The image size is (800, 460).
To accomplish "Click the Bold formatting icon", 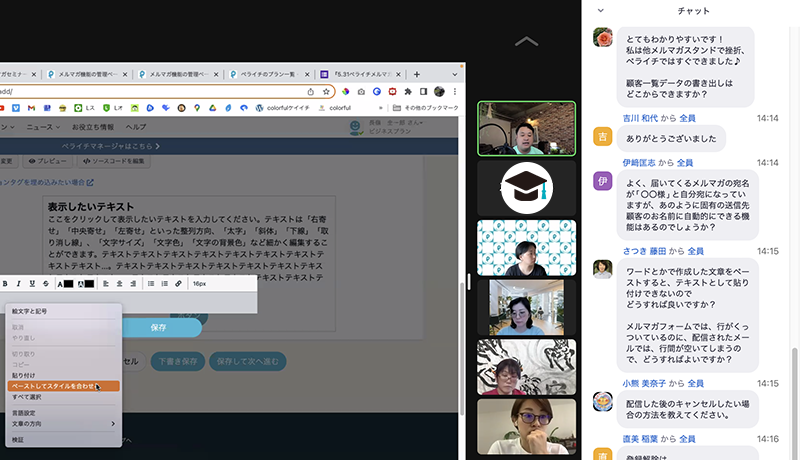I will click(6, 284).
